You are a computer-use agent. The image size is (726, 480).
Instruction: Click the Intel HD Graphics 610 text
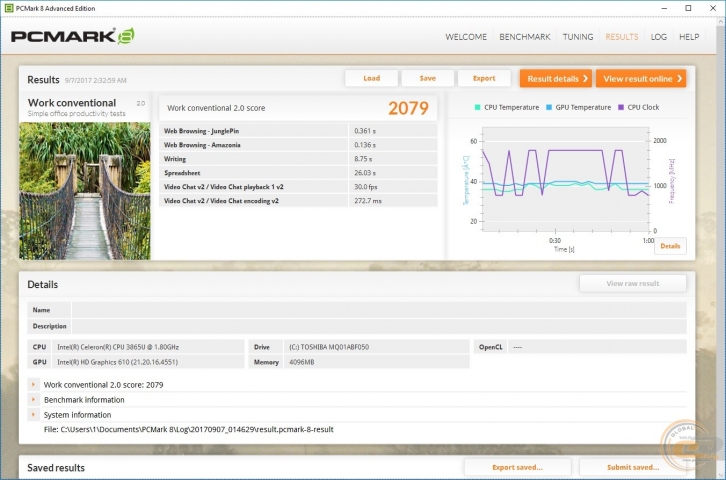(x=117, y=362)
